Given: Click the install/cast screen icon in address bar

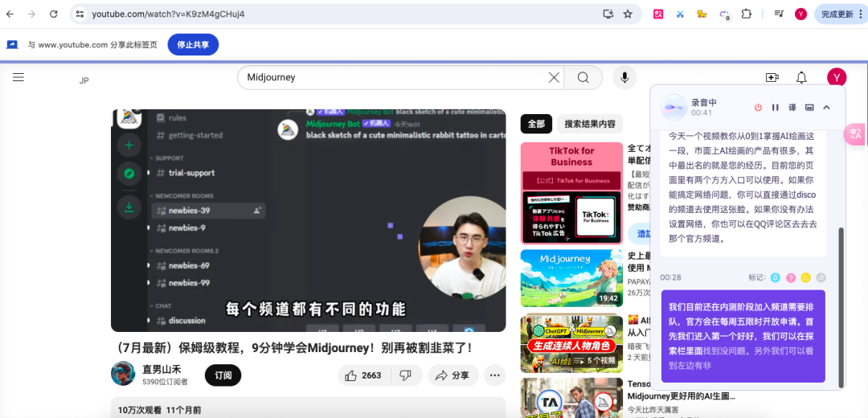Looking at the screenshot, I should pyautogui.click(x=608, y=14).
